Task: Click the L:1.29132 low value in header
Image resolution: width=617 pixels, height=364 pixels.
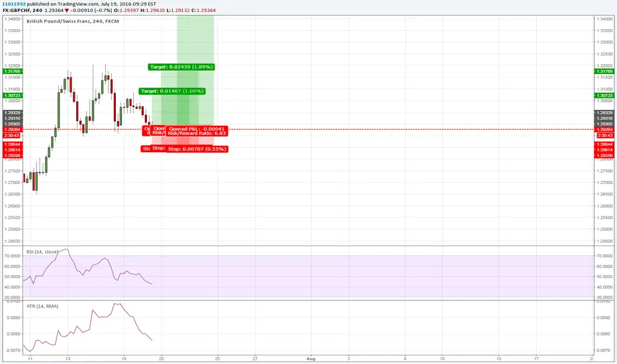Action: point(178,10)
